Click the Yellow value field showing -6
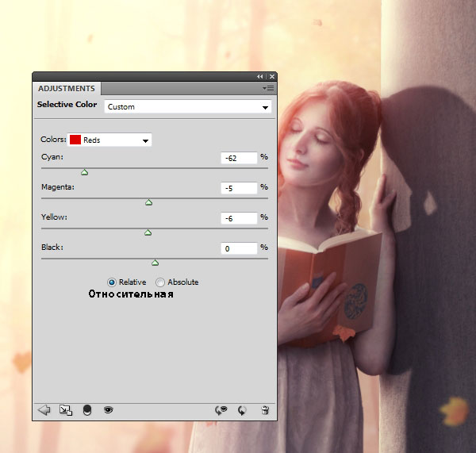Viewport: 476px width, 453px height. point(239,218)
